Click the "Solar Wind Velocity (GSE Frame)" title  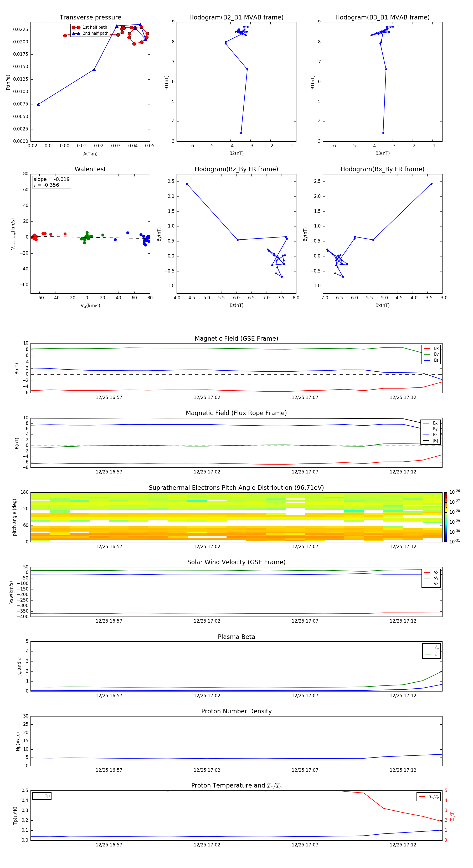(x=236, y=562)
